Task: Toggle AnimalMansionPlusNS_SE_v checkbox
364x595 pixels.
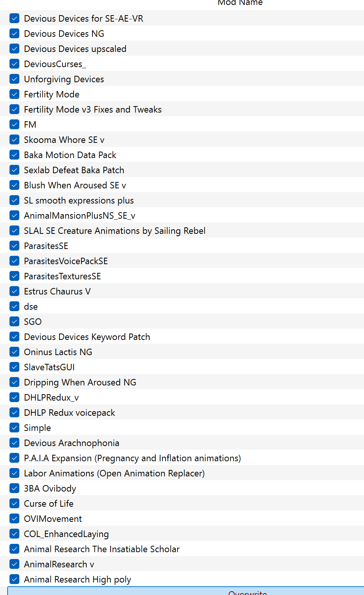Action: [x=14, y=215]
